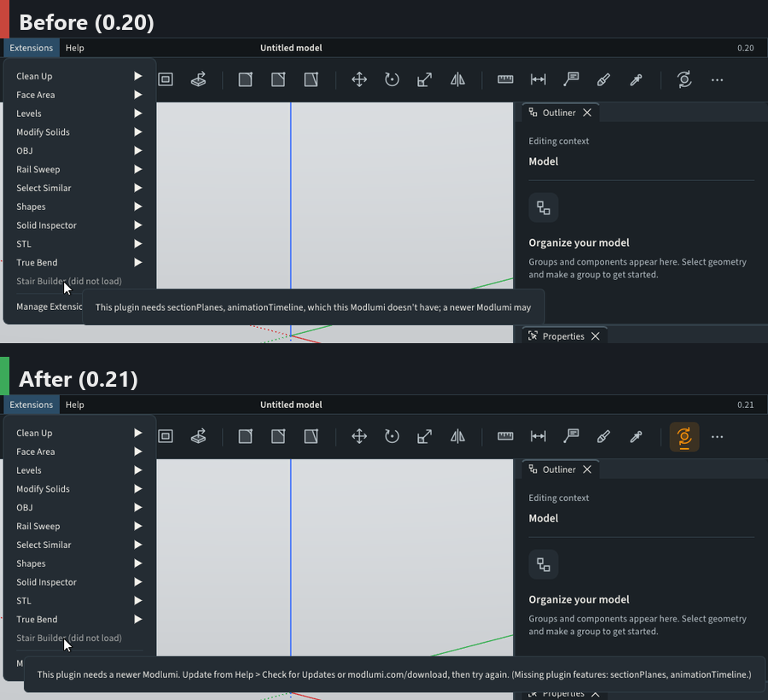Select the Push/Pull tool in the After panel

click(198, 436)
